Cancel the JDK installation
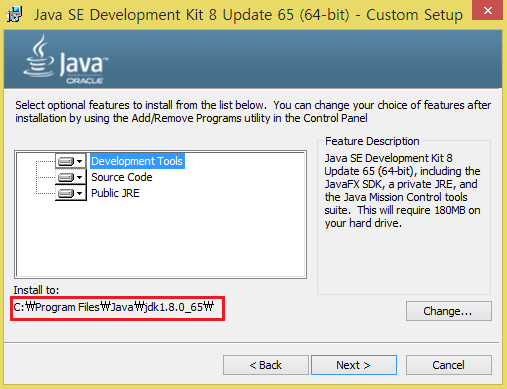This screenshot has width=507, height=389. point(448,365)
